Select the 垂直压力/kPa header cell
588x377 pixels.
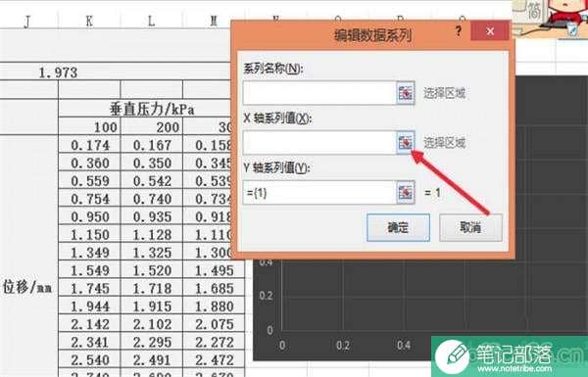[152, 109]
